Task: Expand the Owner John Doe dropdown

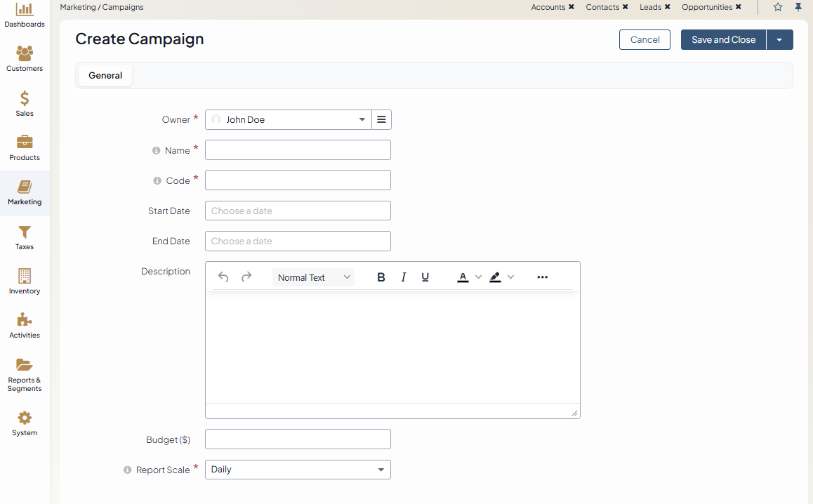Action: (x=289, y=120)
